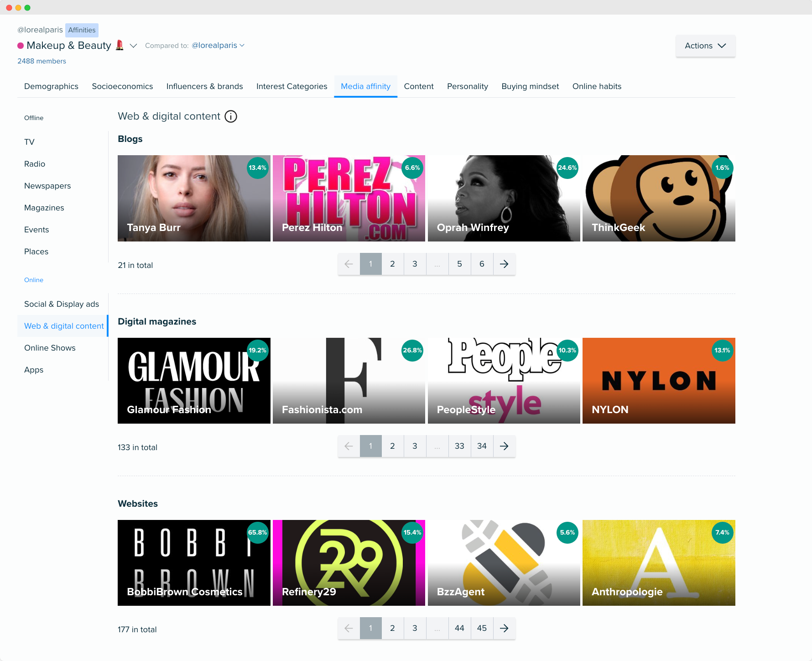This screenshot has height=661, width=812.
Task: Go to page 34 of Digital magazines
Action: (482, 446)
